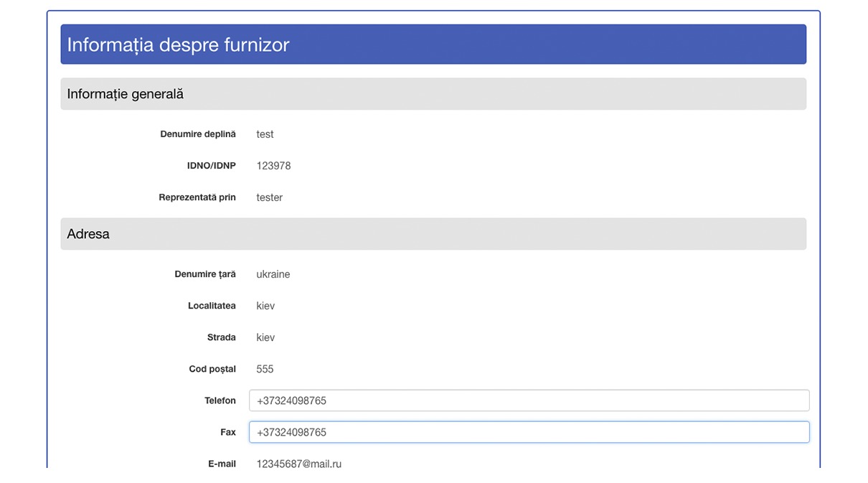The image size is (868, 483).
Task: Click the '12345687@mail.ru' email value
Action: (298, 464)
